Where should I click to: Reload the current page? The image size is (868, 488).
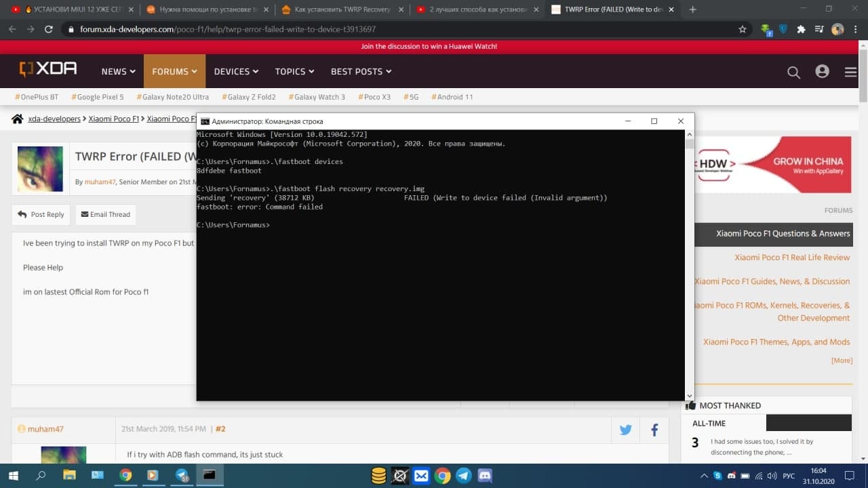(x=49, y=29)
